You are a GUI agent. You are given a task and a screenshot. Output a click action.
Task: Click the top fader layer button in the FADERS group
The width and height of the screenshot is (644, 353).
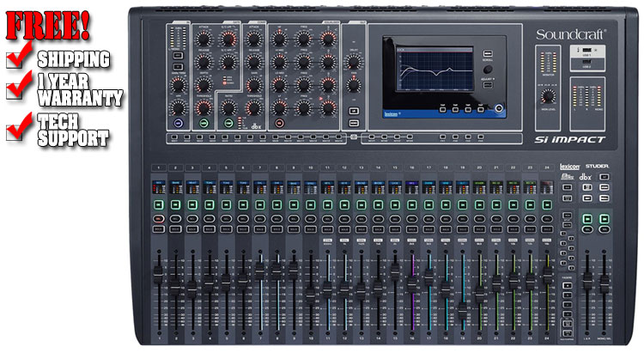tap(567, 286)
